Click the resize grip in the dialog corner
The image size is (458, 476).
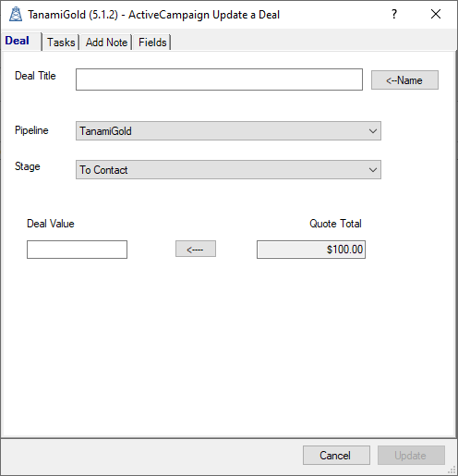[452, 470]
